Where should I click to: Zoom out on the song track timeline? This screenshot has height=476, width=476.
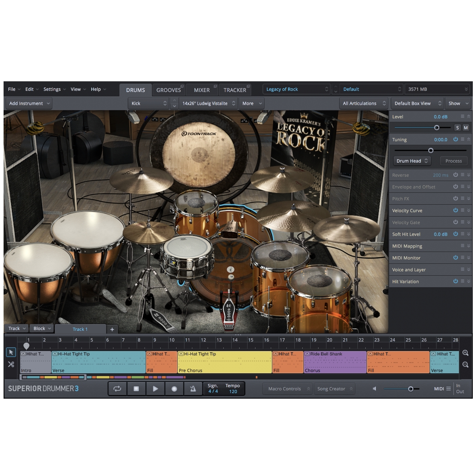[465, 365]
